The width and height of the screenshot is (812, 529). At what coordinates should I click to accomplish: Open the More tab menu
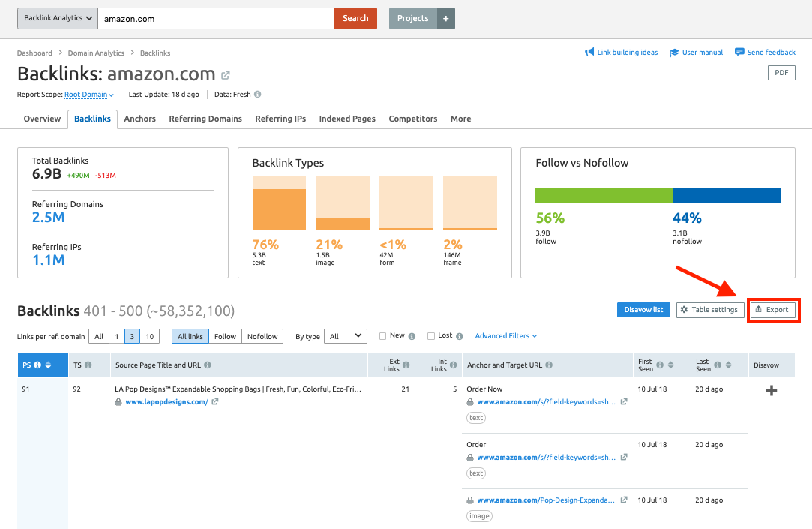click(461, 119)
